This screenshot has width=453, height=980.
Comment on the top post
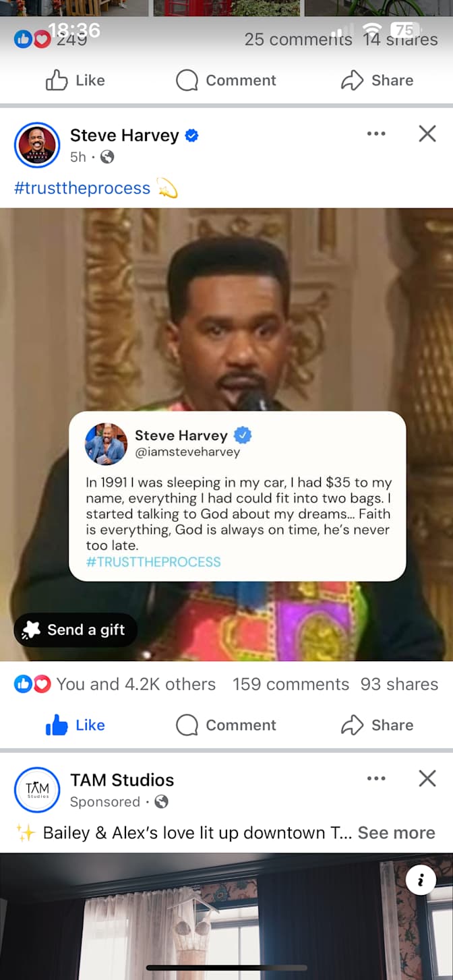226,80
